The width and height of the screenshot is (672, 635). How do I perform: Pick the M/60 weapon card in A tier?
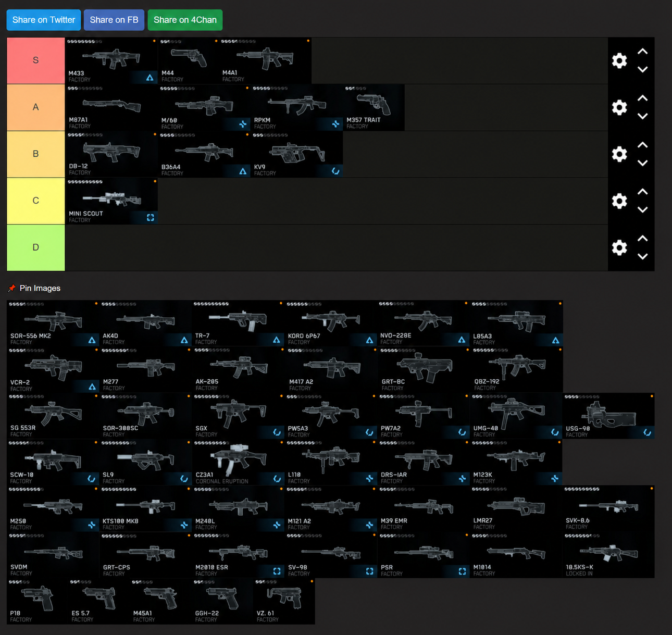(204, 107)
